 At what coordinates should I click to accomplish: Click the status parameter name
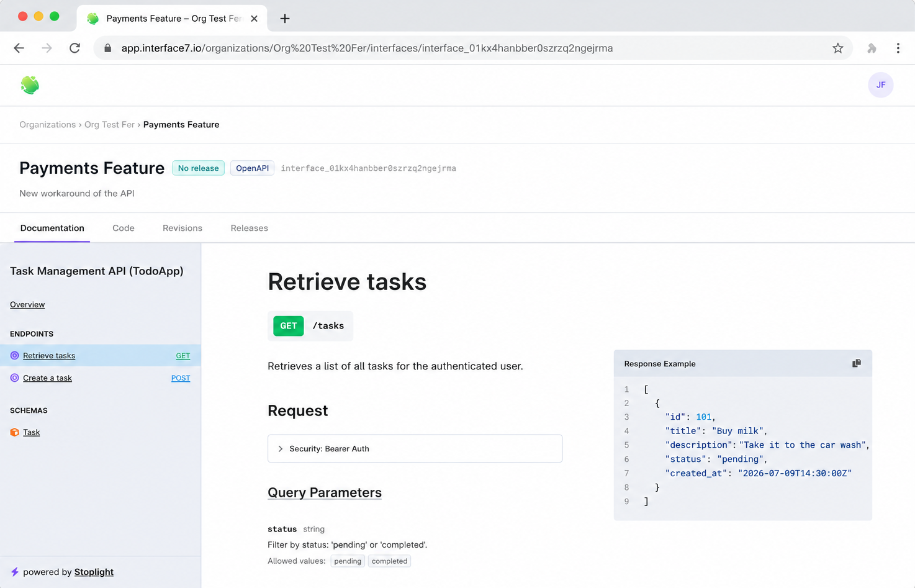click(x=282, y=529)
